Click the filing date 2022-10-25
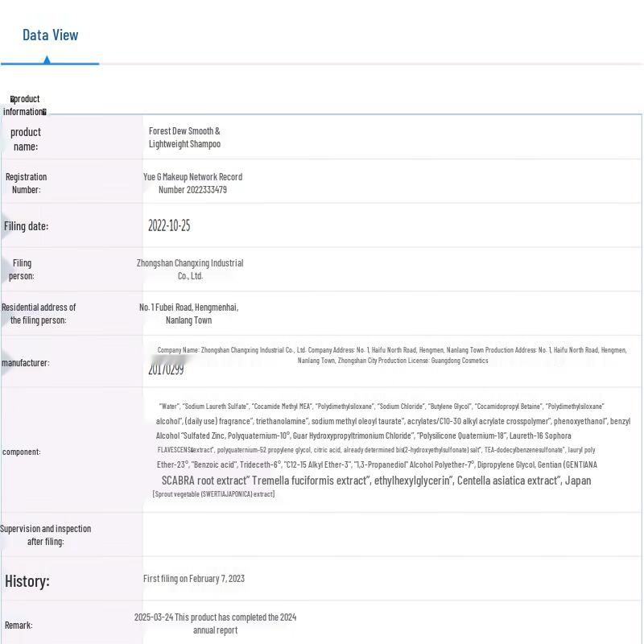This screenshot has height=644, width=644. pyautogui.click(x=169, y=225)
